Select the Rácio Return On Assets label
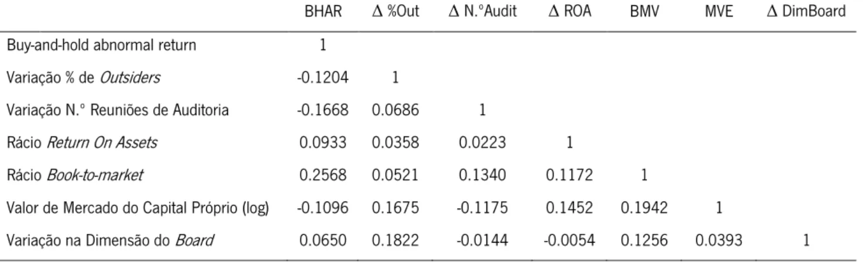868x262 pixels. (x=82, y=143)
